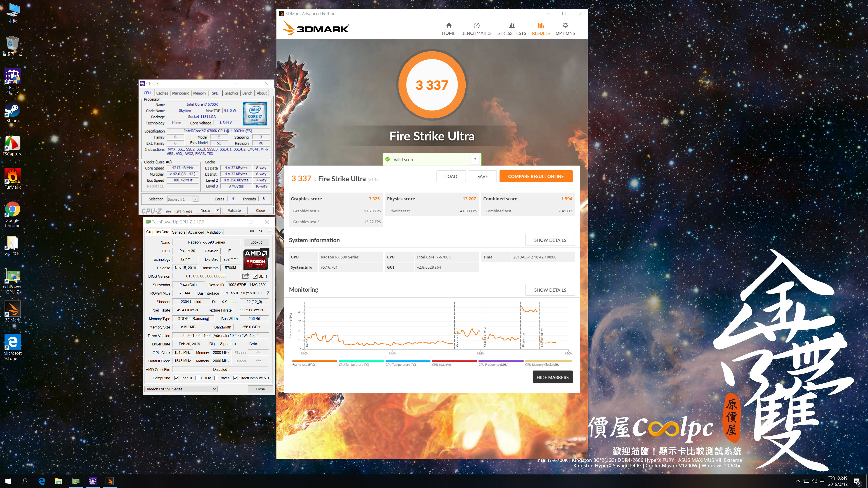Viewport: 868px width, 488px height.
Task: Switch to the Memory tab in CPU-Z
Action: point(199,93)
